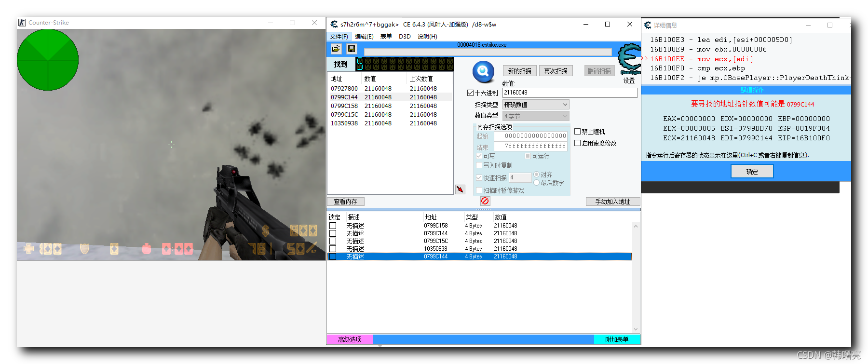Select found address 0799C144 row
The width and height of the screenshot is (868, 364).
tap(390, 97)
